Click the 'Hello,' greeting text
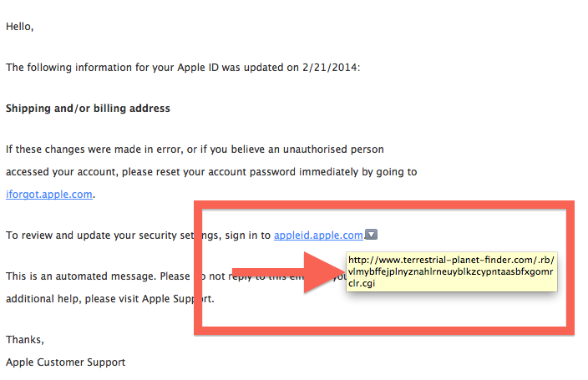This screenshot has width=588, height=380. [19, 27]
